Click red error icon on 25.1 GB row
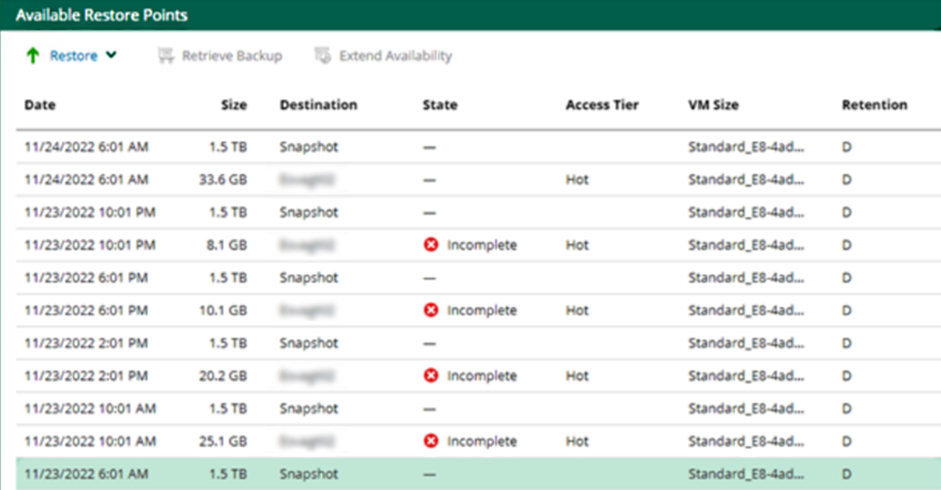Viewport: 941px width, 490px height. [431, 441]
